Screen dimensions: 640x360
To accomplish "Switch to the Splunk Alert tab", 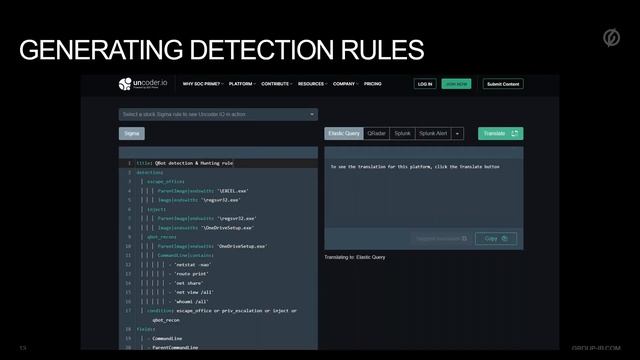I will [433, 133].
